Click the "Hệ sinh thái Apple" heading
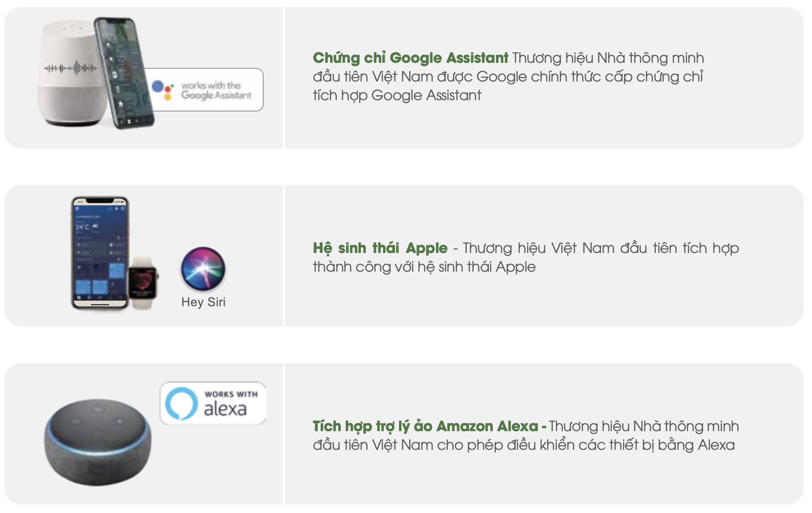812x513 pixels. 380,248
